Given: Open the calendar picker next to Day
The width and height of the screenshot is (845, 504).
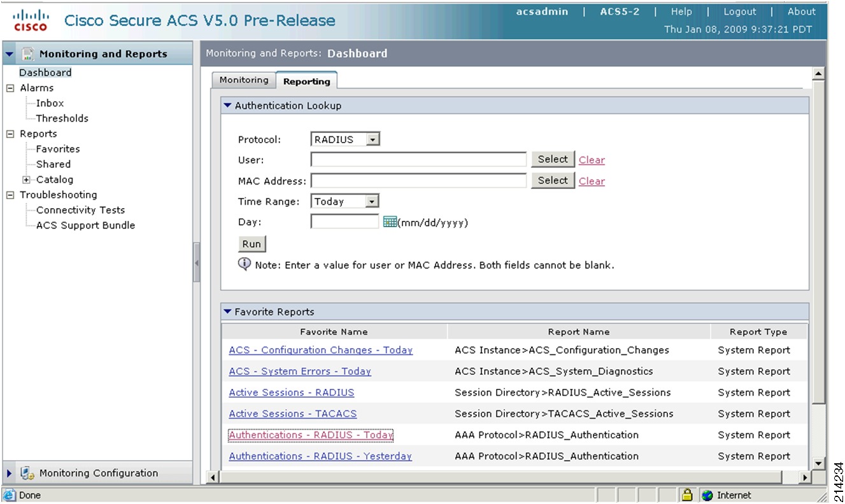Looking at the screenshot, I should 390,222.
